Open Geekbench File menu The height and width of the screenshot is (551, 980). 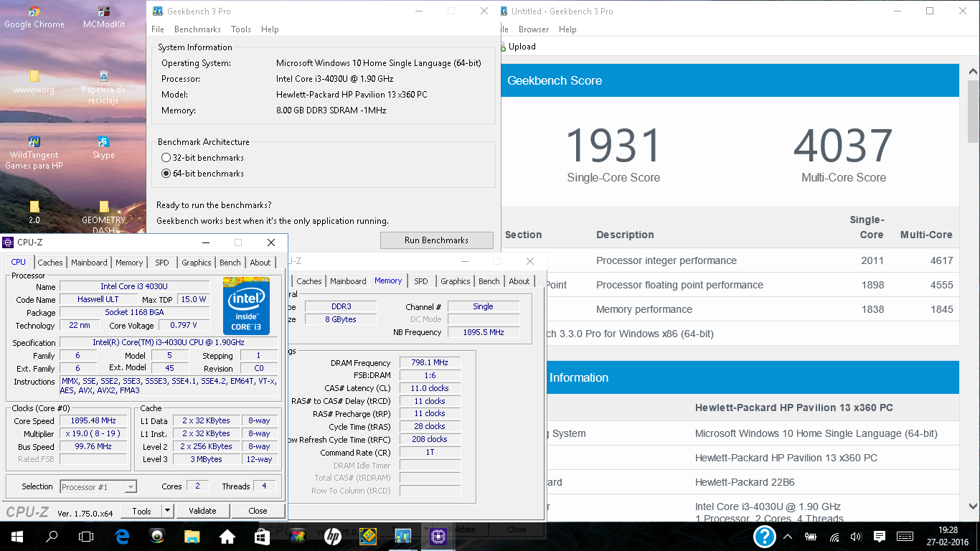[x=158, y=29]
